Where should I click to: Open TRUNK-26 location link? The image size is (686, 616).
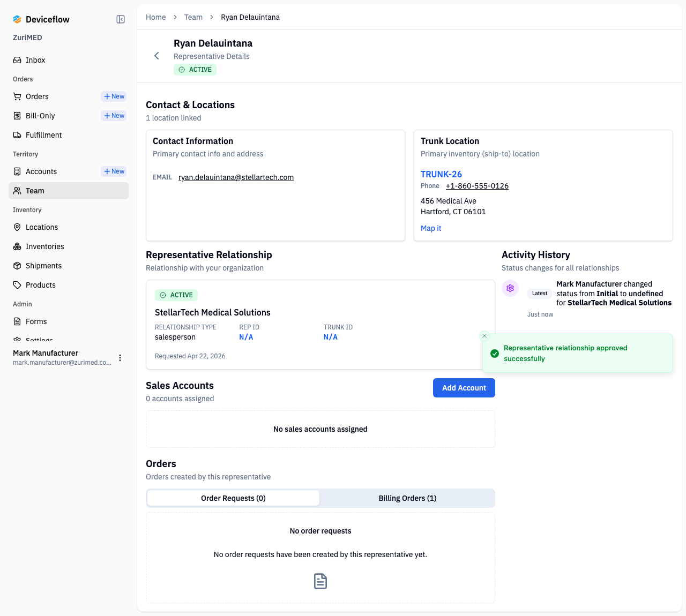(441, 174)
